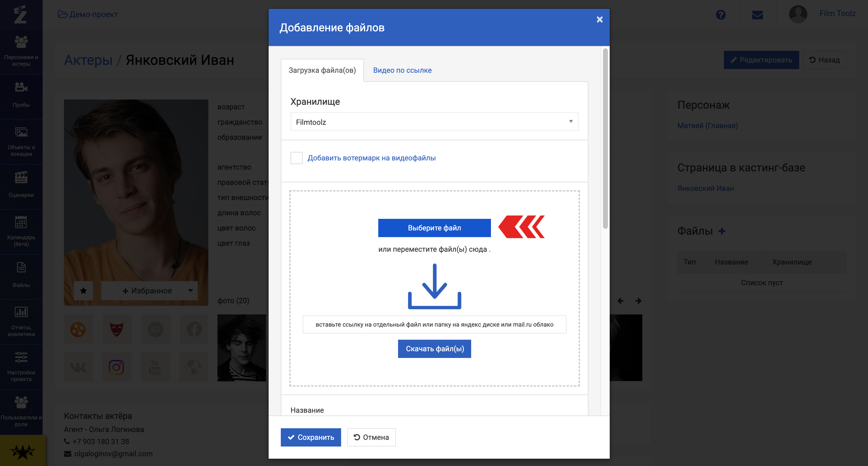Click the dialog vertical scrollbar
Image resolution: width=868 pixels, height=466 pixels.
point(605,139)
